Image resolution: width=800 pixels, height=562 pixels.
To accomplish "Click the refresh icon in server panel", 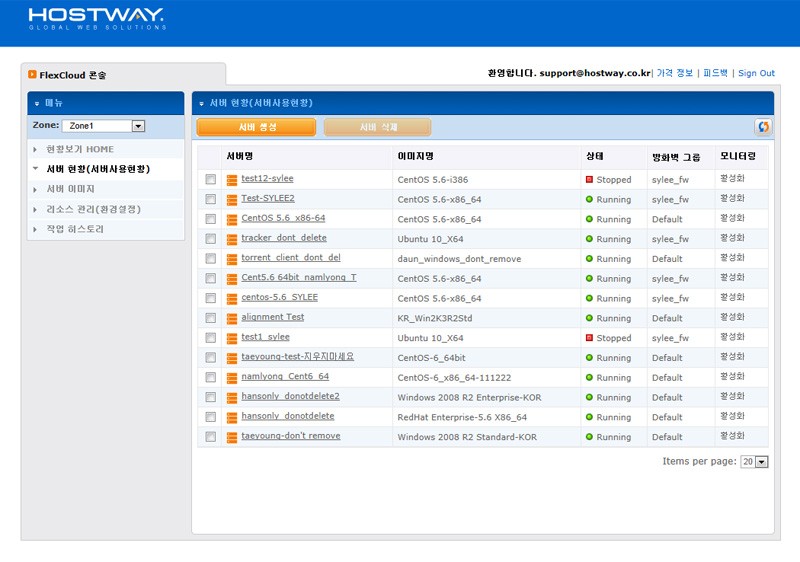I will tap(763, 126).
